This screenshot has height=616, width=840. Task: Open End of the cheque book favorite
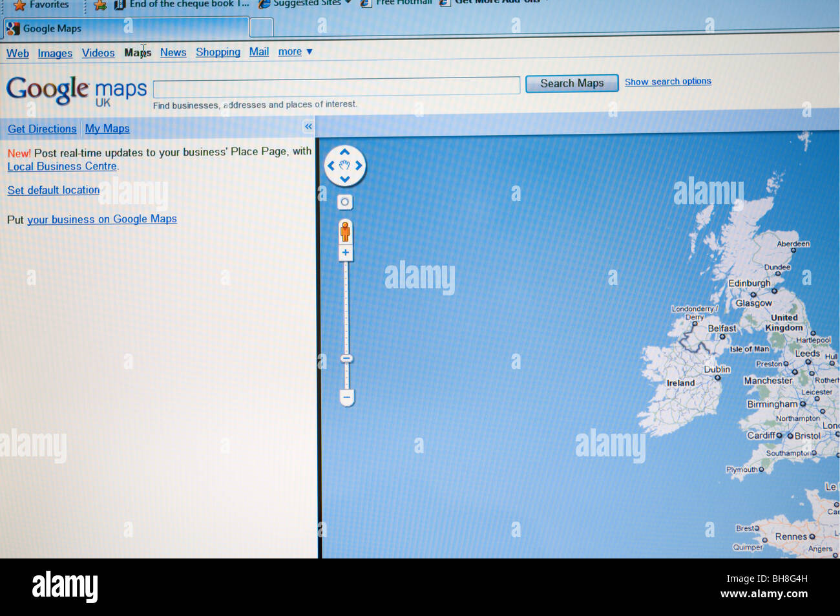click(x=182, y=4)
